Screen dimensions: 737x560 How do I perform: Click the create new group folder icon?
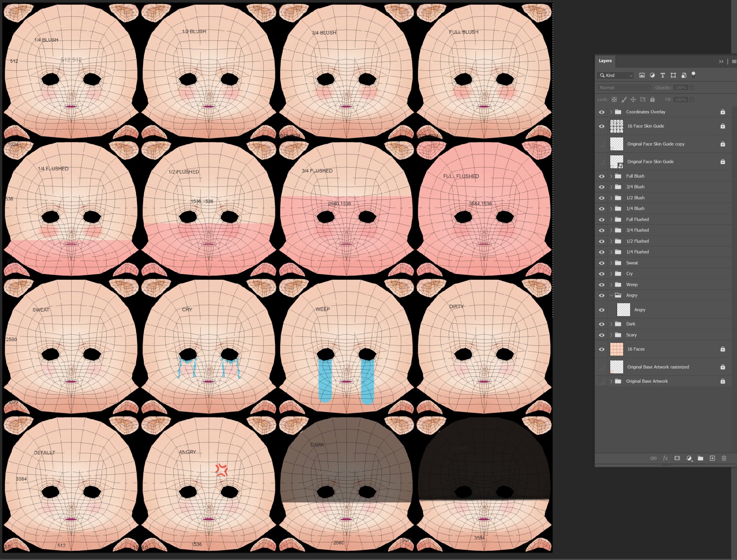pos(700,458)
